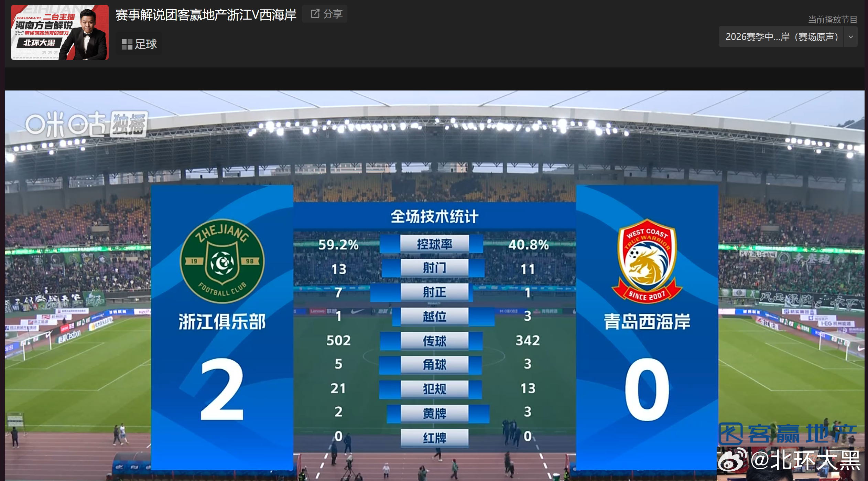Viewport: 868px width, 481px height.
Task: Click the Migu 咪咕 watermark logo
Action: 65,124
